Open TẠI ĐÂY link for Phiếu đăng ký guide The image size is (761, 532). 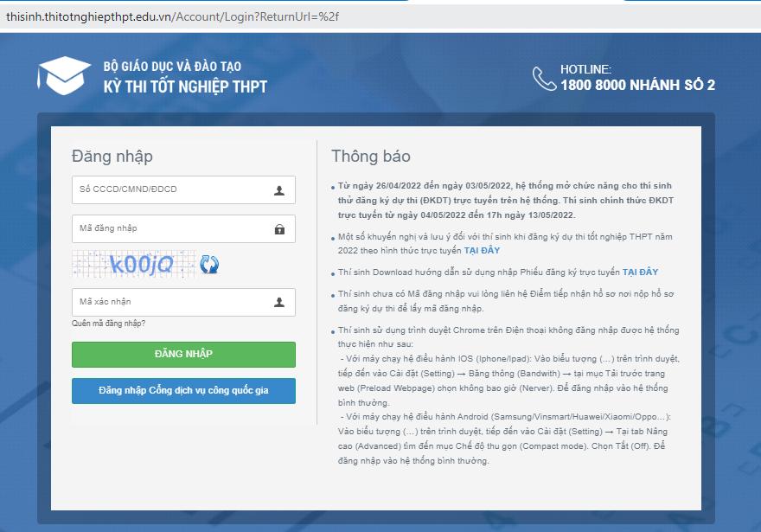[640, 272]
